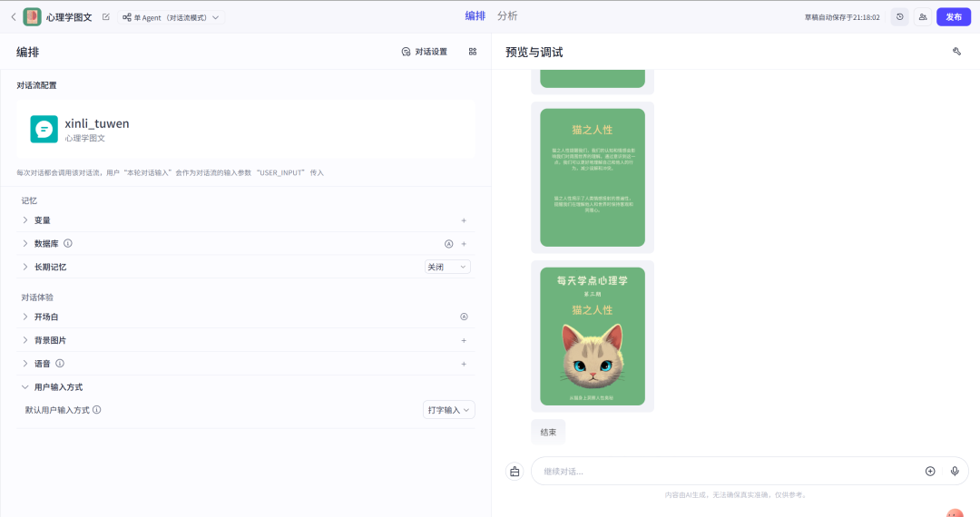Switch to the 分析 tab
The height and width of the screenshot is (517, 980).
click(507, 16)
